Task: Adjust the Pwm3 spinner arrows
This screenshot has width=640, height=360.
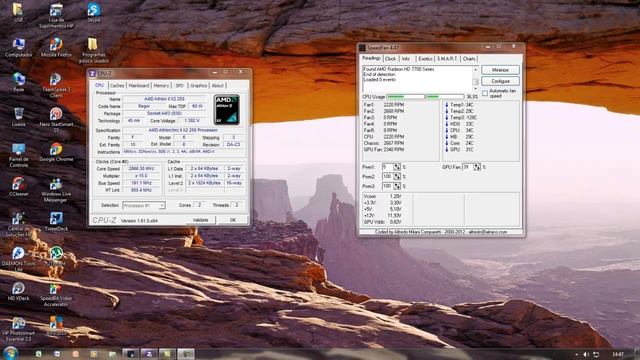Action: [397, 186]
